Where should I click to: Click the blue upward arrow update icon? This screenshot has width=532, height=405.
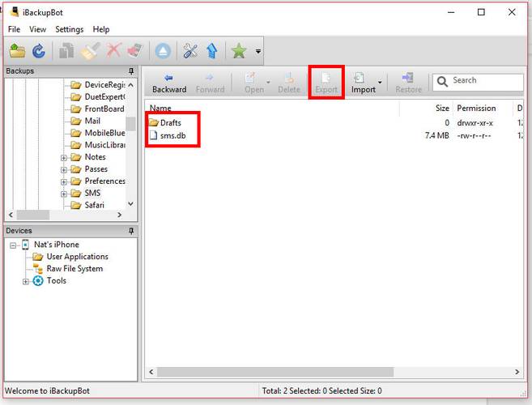pyautogui.click(x=212, y=51)
